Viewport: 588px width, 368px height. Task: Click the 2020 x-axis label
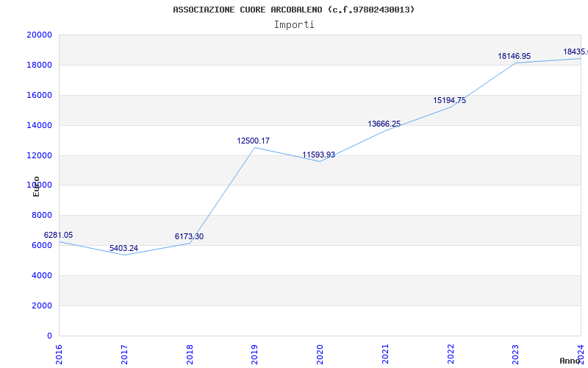coord(320,354)
